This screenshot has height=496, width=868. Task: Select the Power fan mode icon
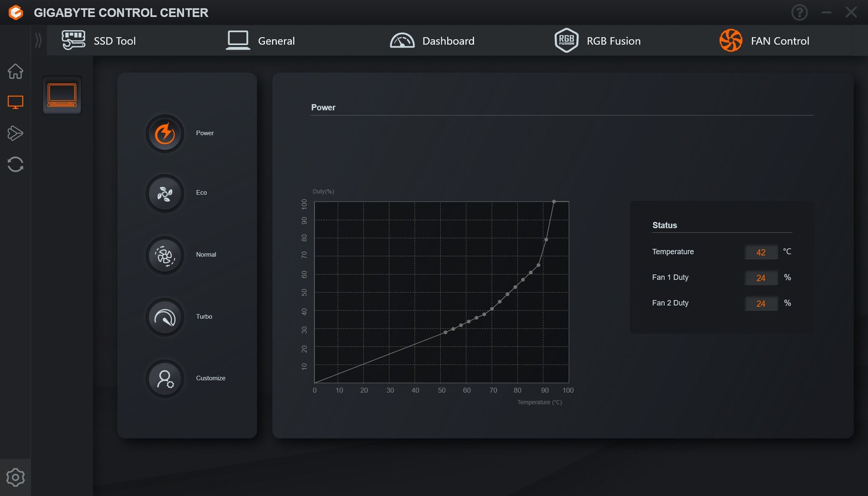165,133
